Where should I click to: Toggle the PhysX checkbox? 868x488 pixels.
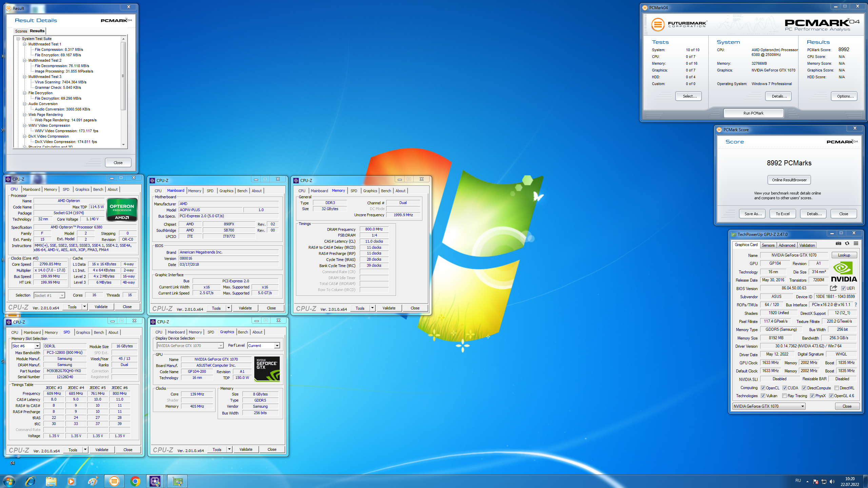(812, 396)
